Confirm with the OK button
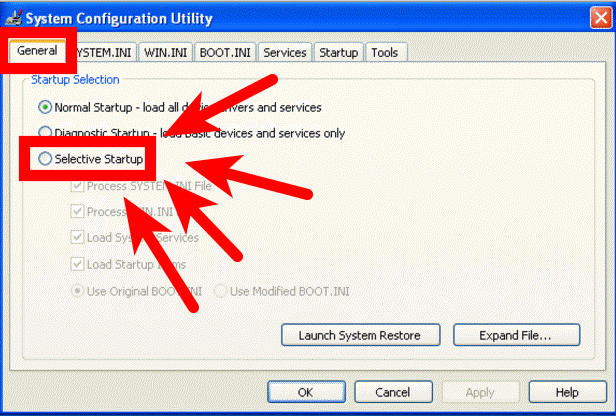616x416 pixels. (x=306, y=392)
